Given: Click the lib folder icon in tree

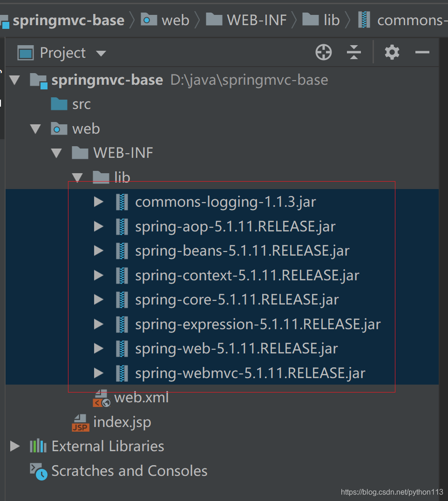Looking at the screenshot, I should [101, 177].
